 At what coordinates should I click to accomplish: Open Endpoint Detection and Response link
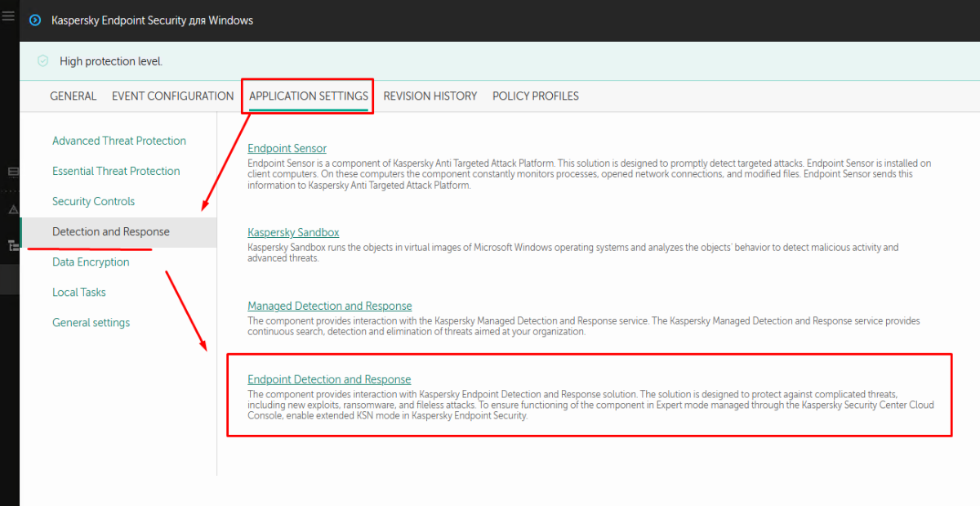pos(329,380)
